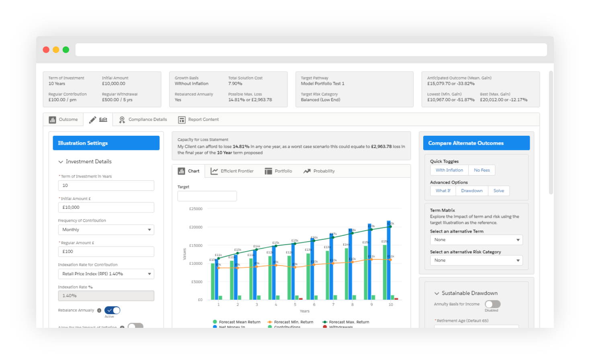Click the Outcome bar chart icon
The image size is (590, 364).
(52, 120)
